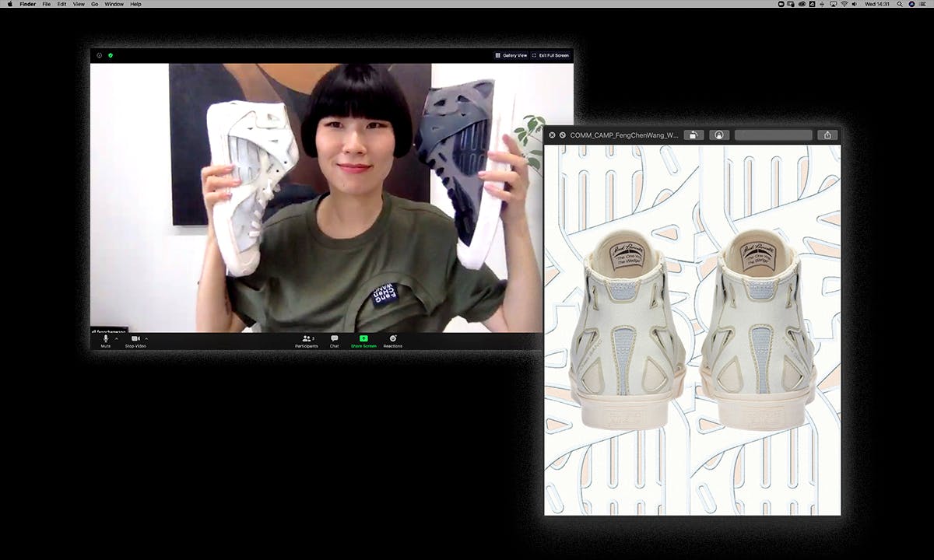Viewport: 934px width, 560px height.
Task: Open the File menu in the menu bar
Action: [x=47, y=4]
